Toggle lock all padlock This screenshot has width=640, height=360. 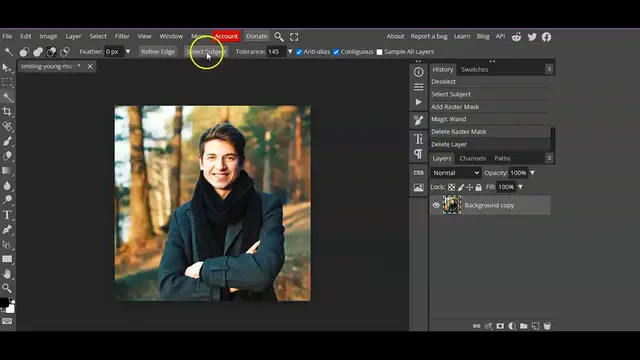[479, 187]
